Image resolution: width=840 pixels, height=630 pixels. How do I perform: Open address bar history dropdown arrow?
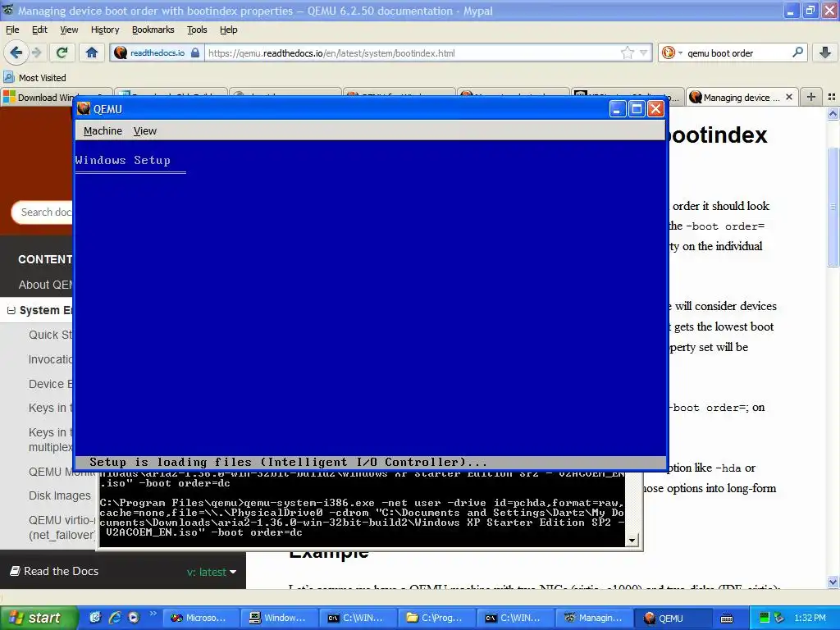click(x=643, y=52)
